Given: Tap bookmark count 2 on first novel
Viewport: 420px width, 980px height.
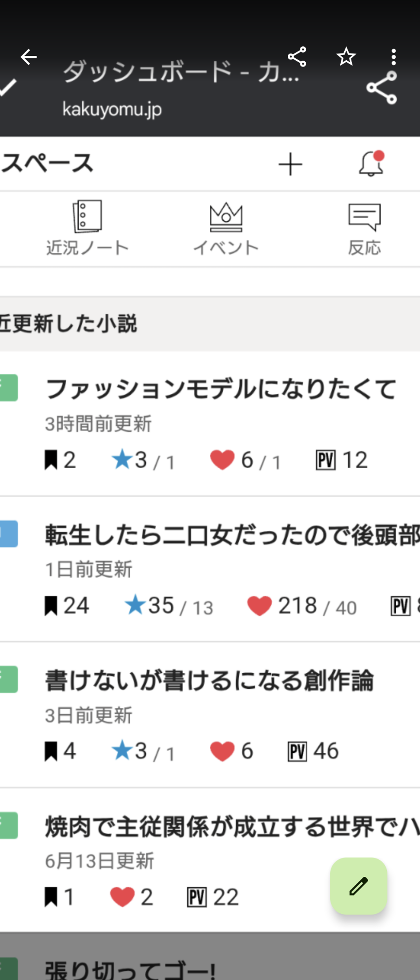Looking at the screenshot, I should click(61, 460).
